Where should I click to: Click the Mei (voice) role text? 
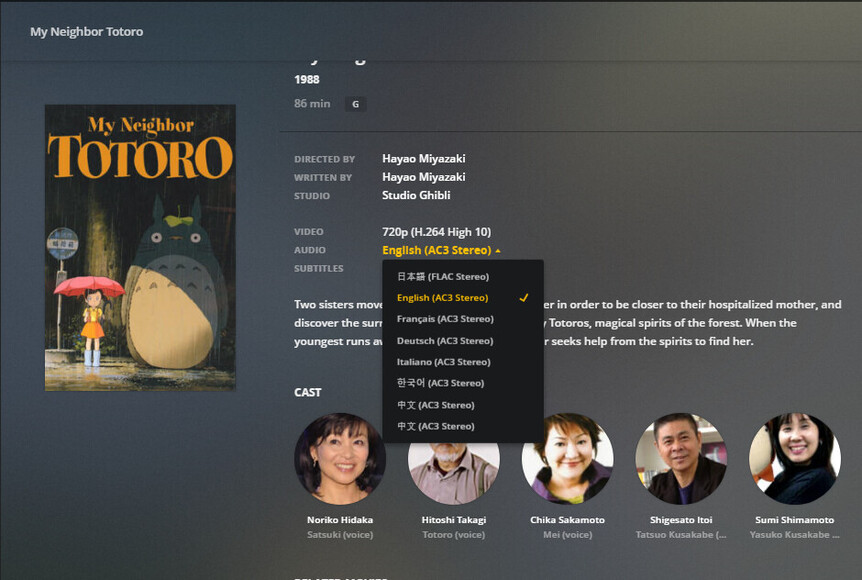[x=567, y=534]
